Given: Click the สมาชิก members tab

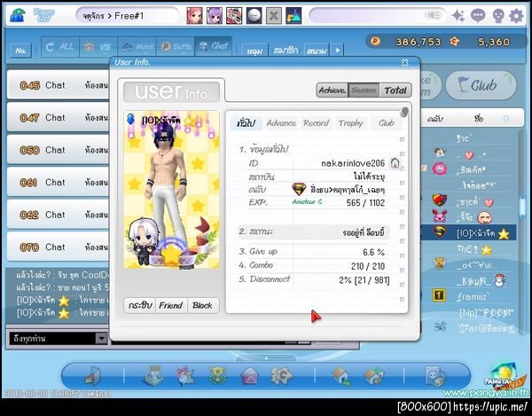Looking at the screenshot, I should 286,51.
